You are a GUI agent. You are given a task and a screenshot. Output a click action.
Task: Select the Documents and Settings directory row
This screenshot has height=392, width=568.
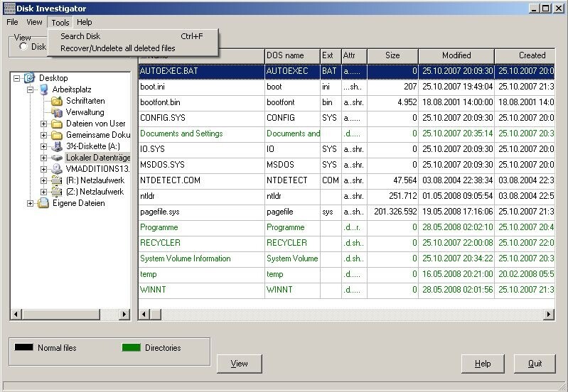click(x=346, y=134)
